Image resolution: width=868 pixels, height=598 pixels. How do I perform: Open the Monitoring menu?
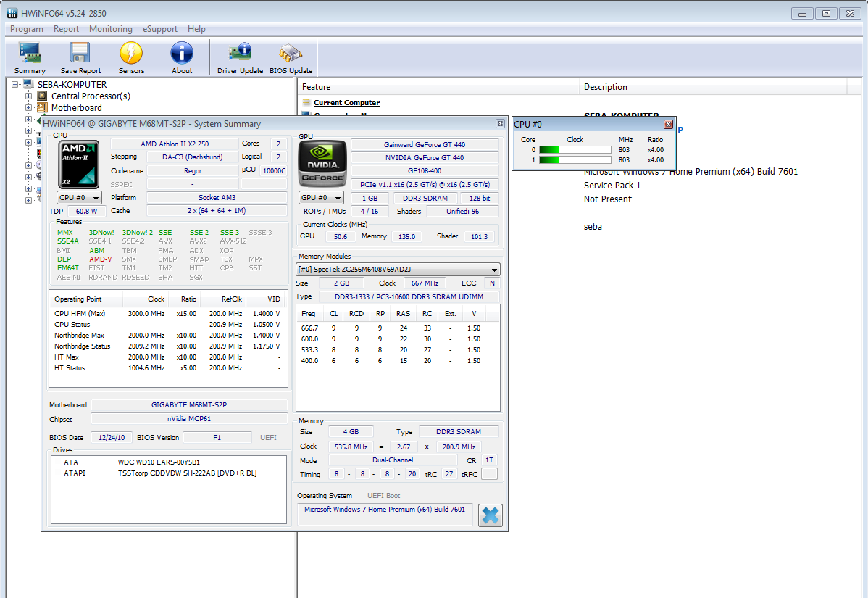pyautogui.click(x=111, y=29)
